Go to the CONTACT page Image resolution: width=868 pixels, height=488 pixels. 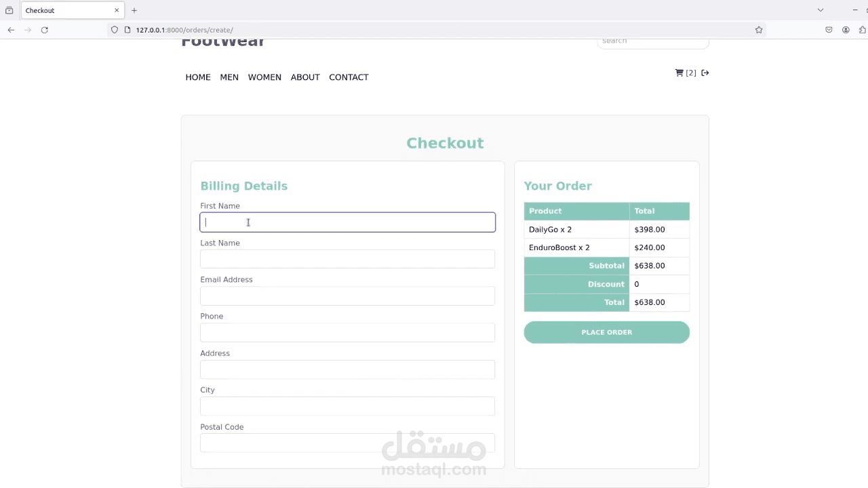tap(349, 77)
